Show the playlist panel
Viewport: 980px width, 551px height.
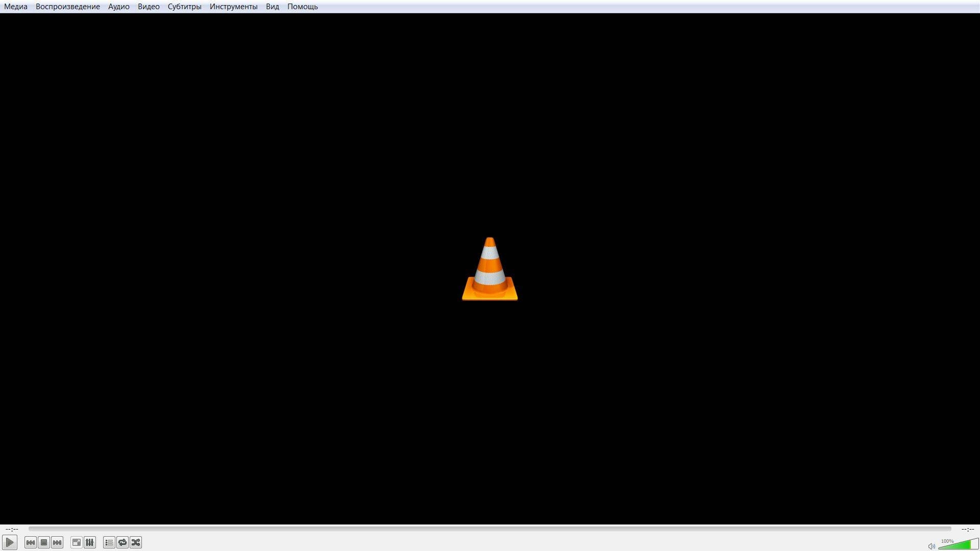tap(109, 542)
